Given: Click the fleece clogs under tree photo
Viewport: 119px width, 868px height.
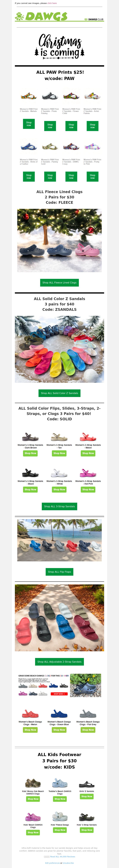Looking at the screenshot, I should pyautogui.click(x=59, y=240).
